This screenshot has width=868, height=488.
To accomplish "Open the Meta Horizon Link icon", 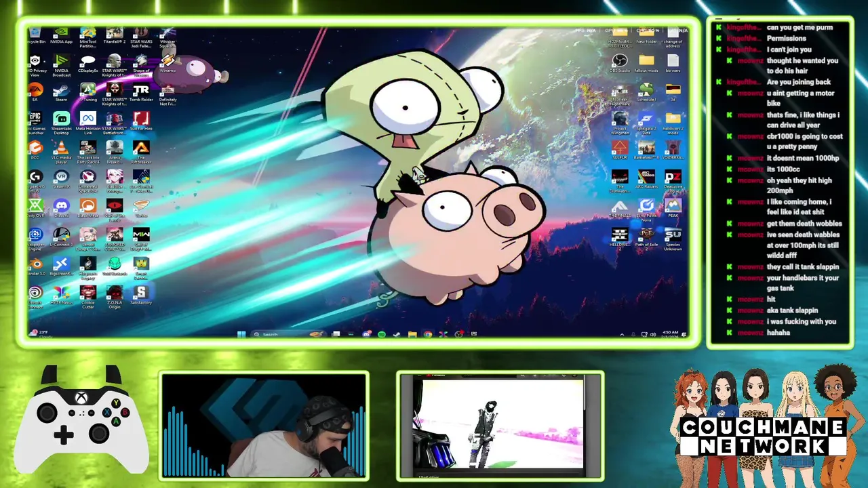I will point(87,123).
